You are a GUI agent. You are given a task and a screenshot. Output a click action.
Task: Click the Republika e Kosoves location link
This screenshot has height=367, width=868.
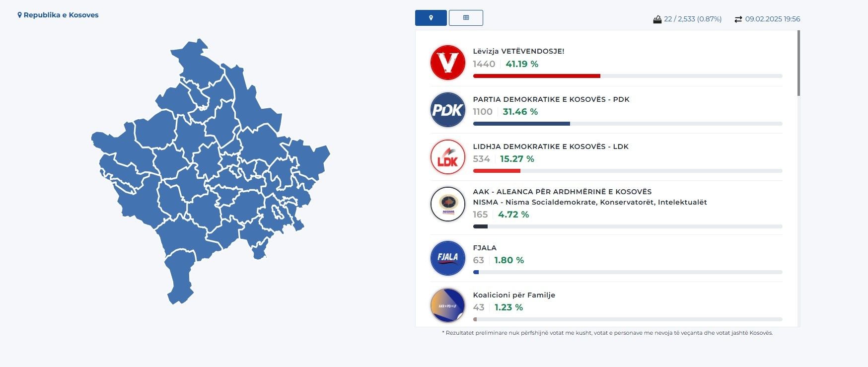click(61, 15)
